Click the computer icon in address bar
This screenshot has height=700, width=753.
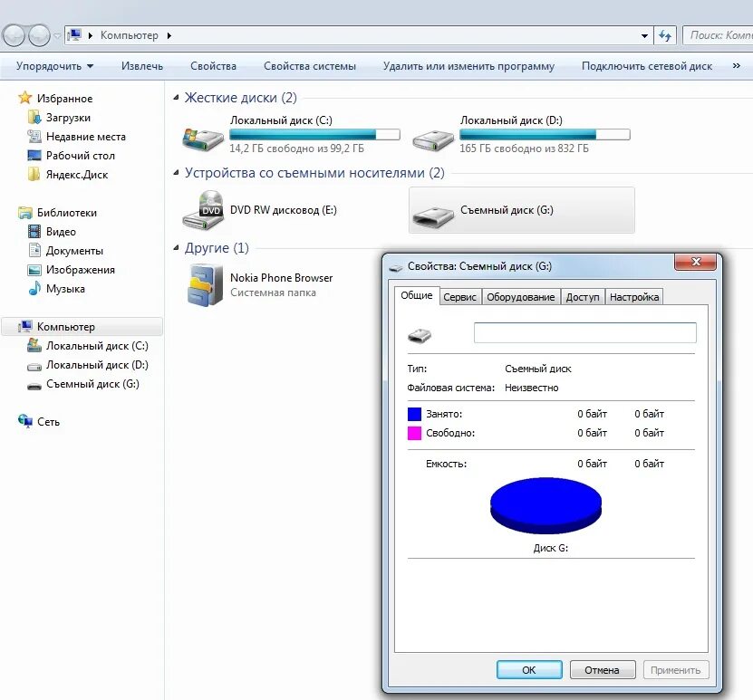(74, 35)
